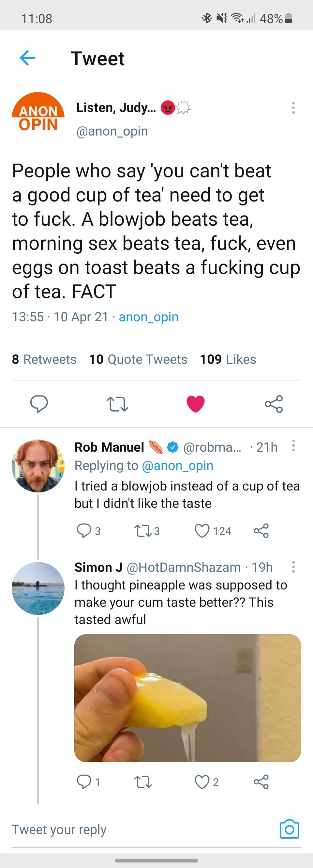Screen dimensions: 313x868
Task: Open the 109 Likes list
Action: [228, 359]
